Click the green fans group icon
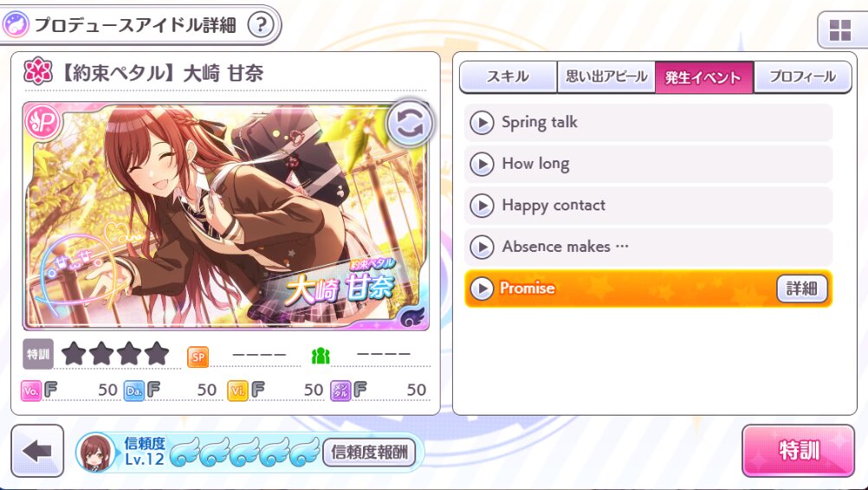This screenshot has width=868, height=490. pyautogui.click(x=321, y=356)
